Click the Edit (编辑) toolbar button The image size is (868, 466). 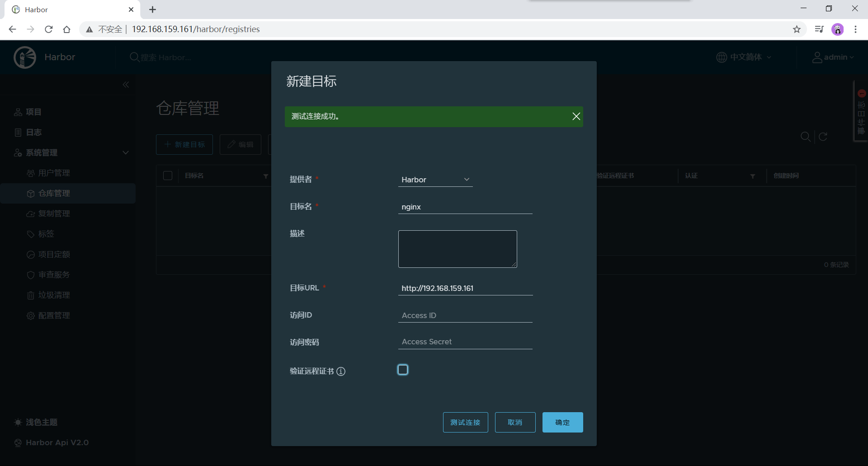241,144
